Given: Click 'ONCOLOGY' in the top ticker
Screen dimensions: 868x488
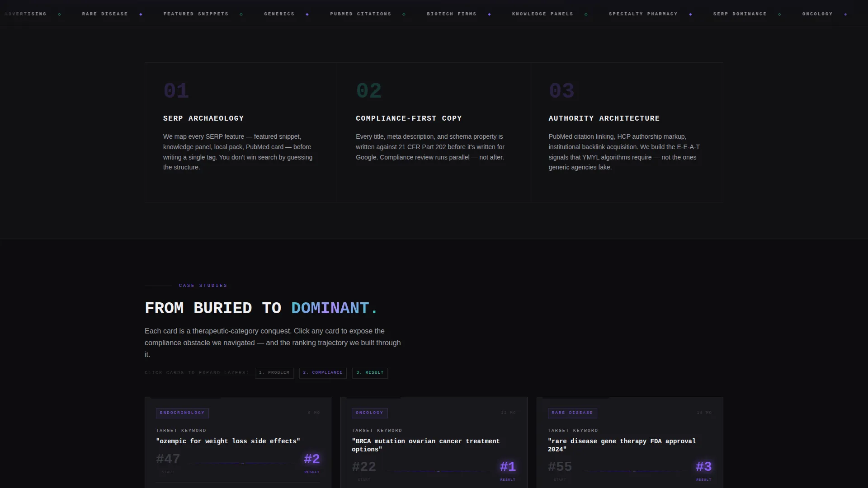Looking at the screenshot, I should (817, 14).
